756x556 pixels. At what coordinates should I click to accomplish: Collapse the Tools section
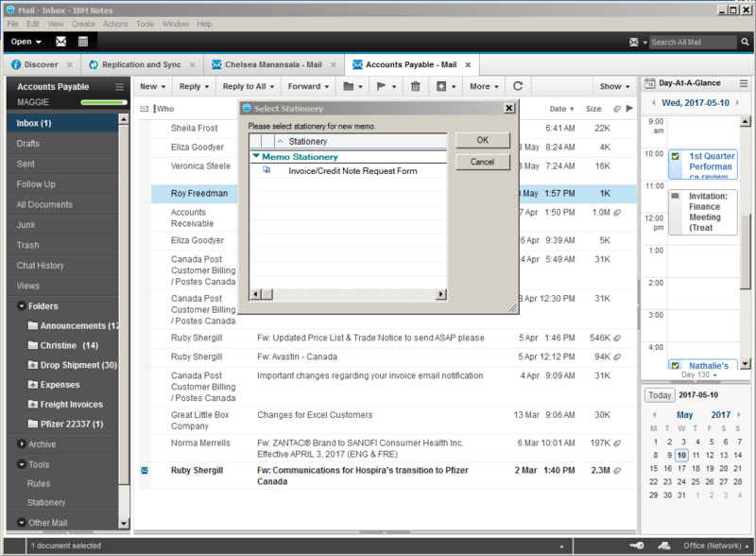[x=21, y=464]
